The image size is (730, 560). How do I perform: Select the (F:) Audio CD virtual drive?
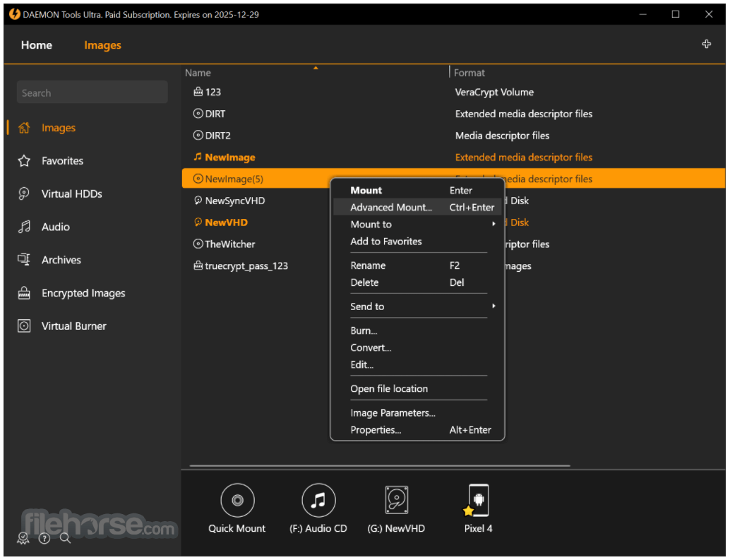coord(318,501)
